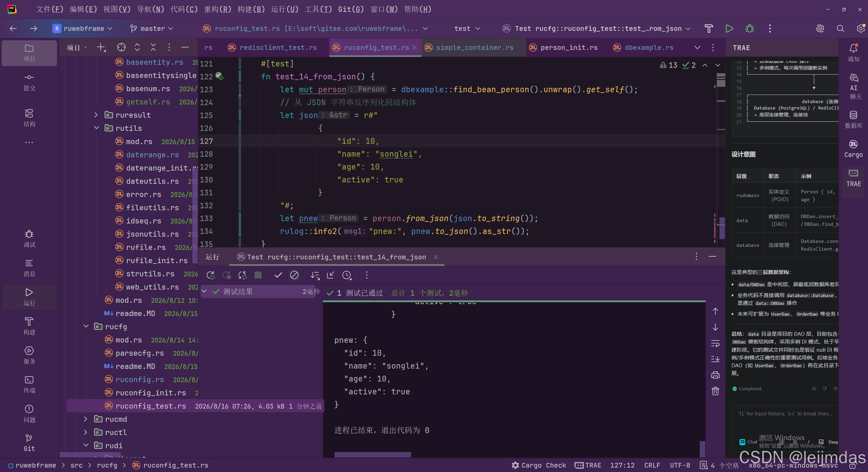Thumbs up the TRAE completed response
Viewport: 868px width, 472px height.
coord(814,389)
